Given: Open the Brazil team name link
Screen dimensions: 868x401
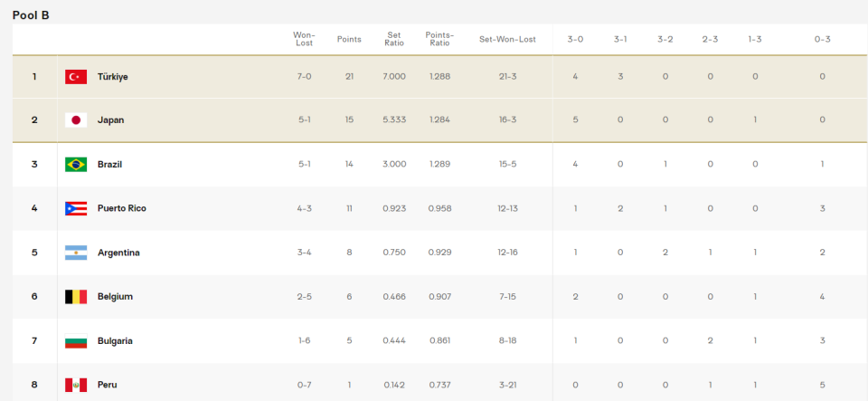Looking at the screenshot, I should point(109,165).
